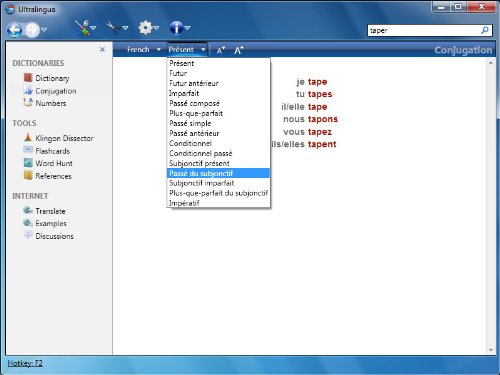Expand arrow beside the info icon

187,28
